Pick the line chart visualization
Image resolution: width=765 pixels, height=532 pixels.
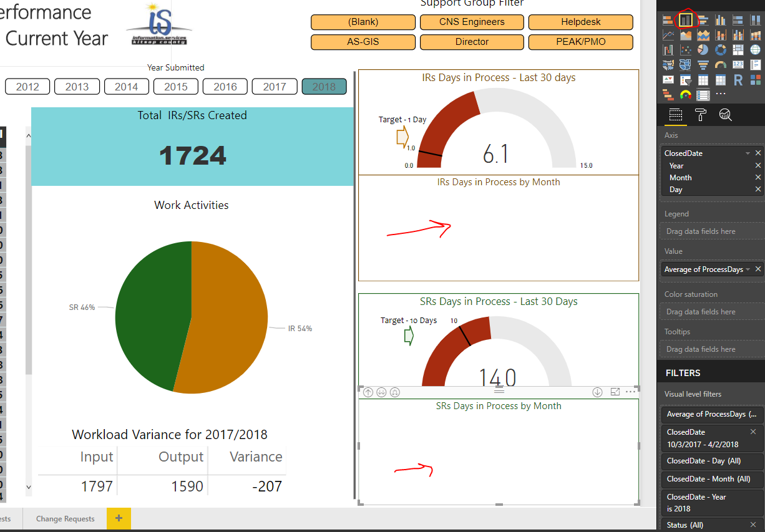[668, 36]
